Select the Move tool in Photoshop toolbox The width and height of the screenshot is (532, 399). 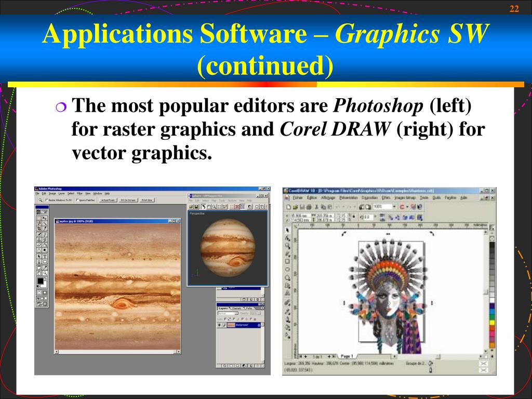pyautogui.click(x=45, y=218)
